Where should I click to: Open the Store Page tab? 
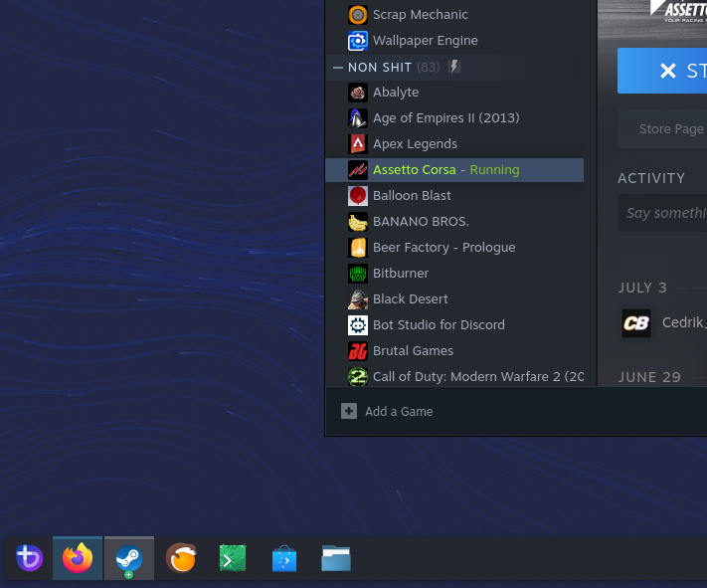pyautogui.click(x=671, y=129)
